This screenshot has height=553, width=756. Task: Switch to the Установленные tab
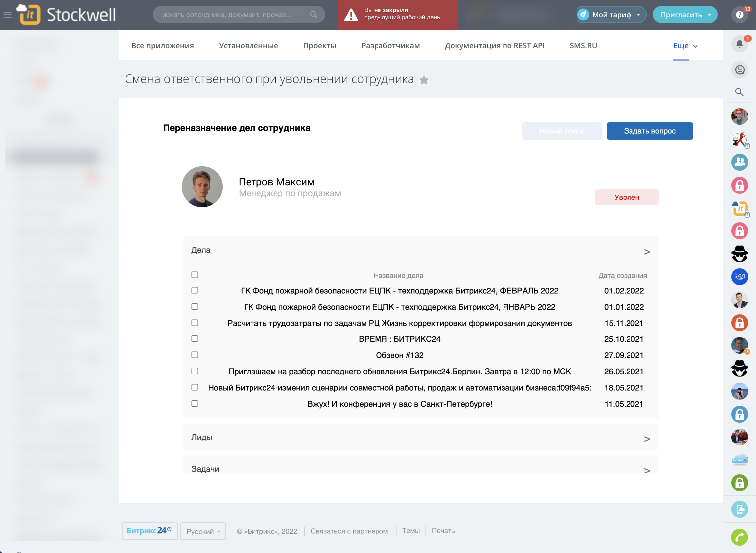tap(249, 46)
